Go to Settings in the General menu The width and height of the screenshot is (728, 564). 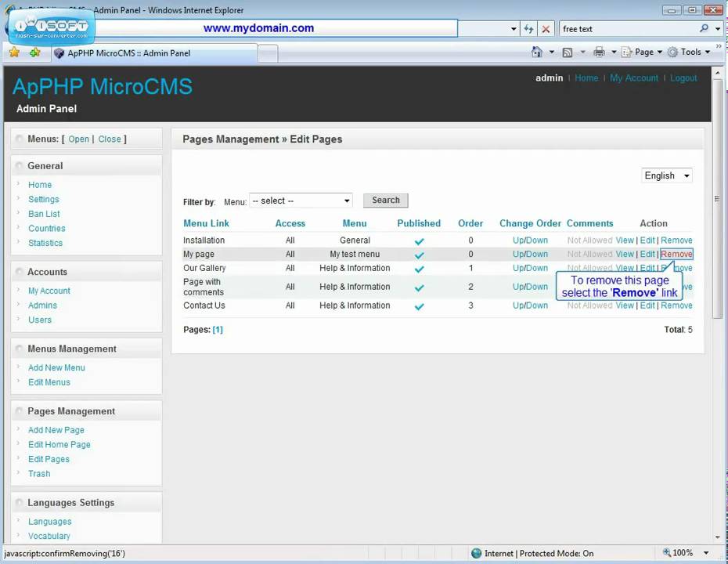pos(44,199)
